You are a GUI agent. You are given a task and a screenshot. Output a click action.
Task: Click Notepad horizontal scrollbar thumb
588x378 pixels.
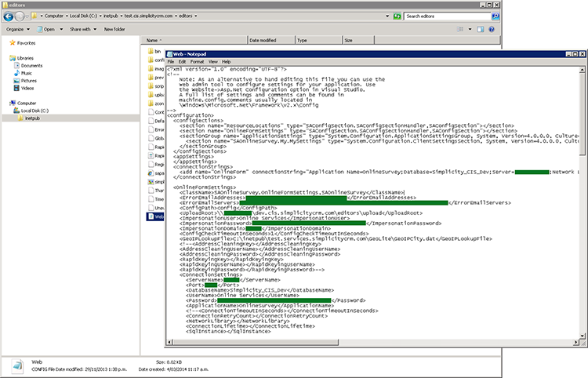(256, 342)
